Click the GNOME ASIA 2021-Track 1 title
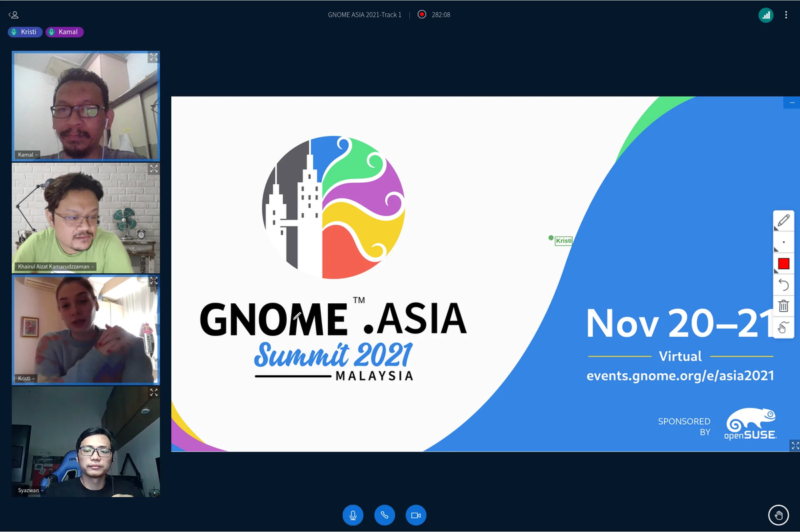The image size is (800, 532). coord(365,15)
